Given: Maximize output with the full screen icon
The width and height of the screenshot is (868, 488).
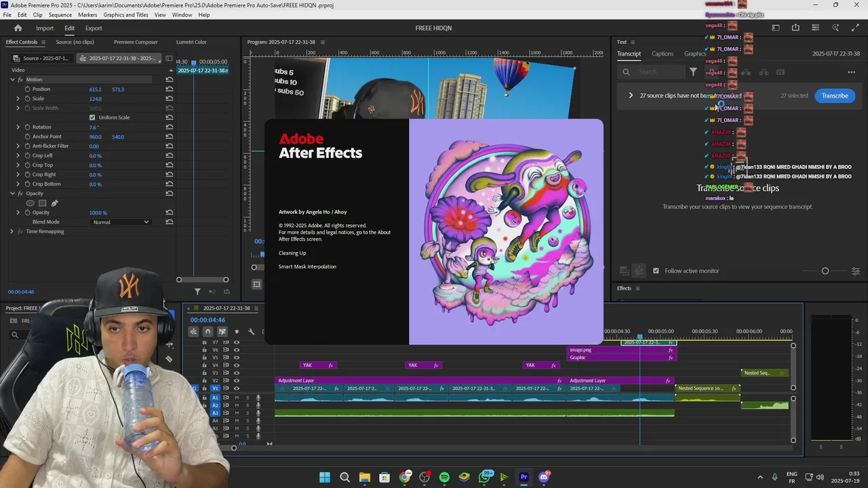Looking at the screenshot, I should [x=855, y=28].
